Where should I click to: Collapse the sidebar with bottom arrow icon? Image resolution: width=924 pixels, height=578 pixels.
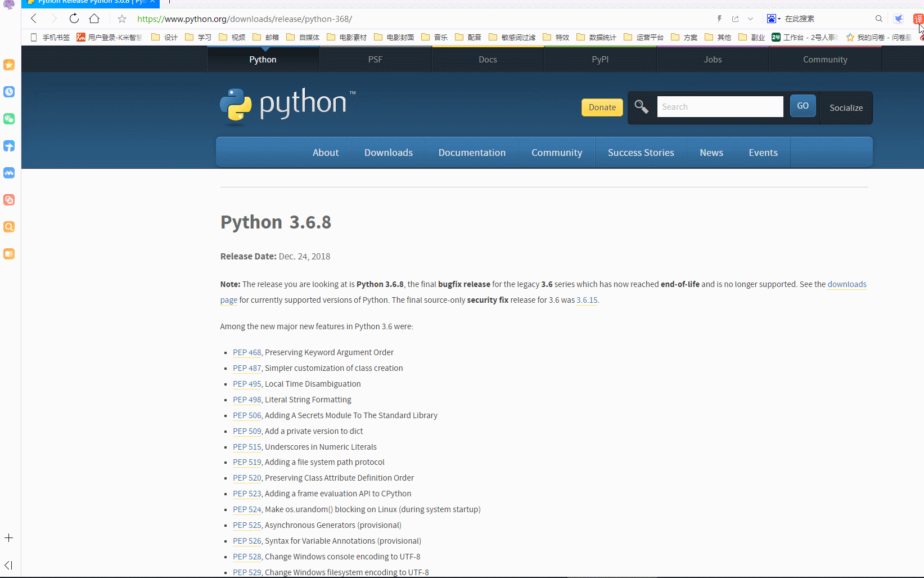[x=8, y=565]
